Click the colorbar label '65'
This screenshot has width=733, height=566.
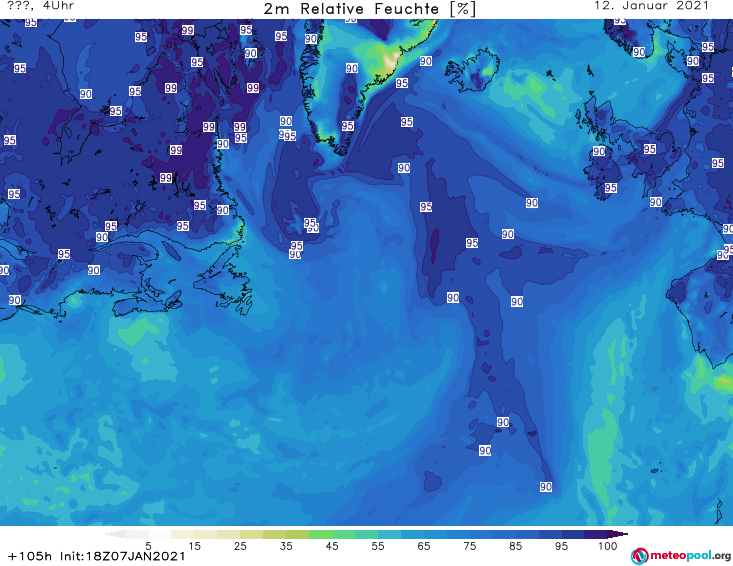coord(424,546)
